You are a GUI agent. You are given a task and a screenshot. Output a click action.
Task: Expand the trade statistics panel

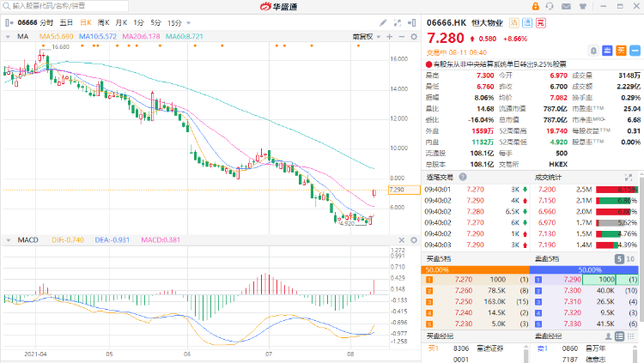[629, 178]
